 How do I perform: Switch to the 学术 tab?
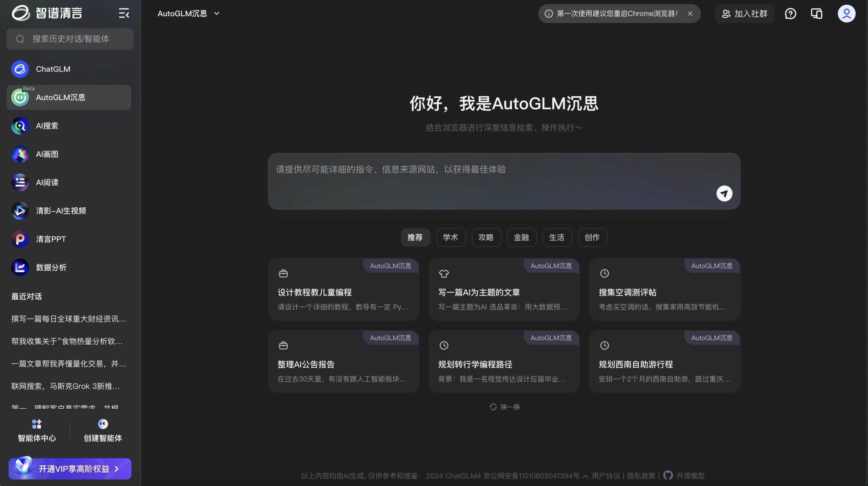point(451,237)
